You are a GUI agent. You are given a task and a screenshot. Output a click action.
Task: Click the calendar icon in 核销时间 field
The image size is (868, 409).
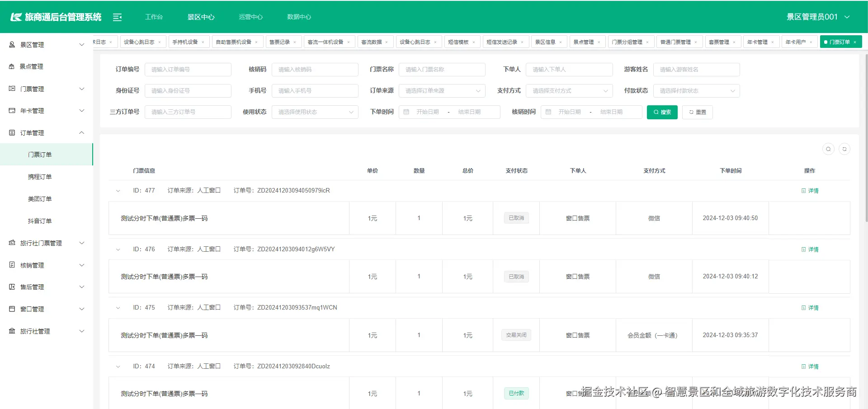548,112
